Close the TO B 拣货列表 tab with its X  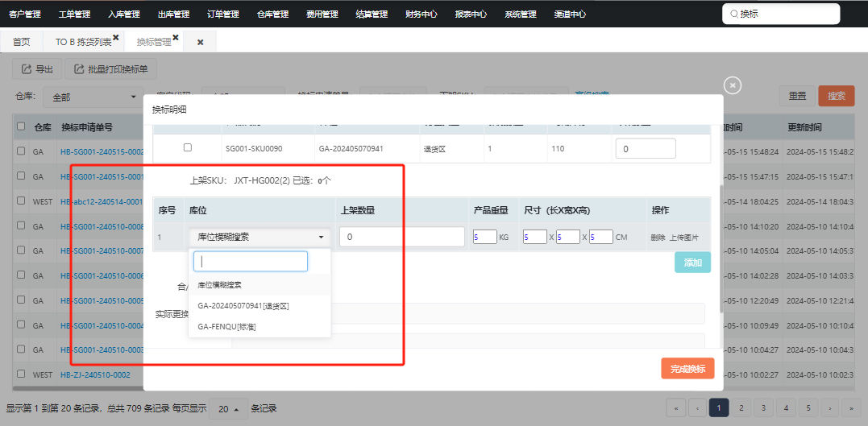(116, 37)
